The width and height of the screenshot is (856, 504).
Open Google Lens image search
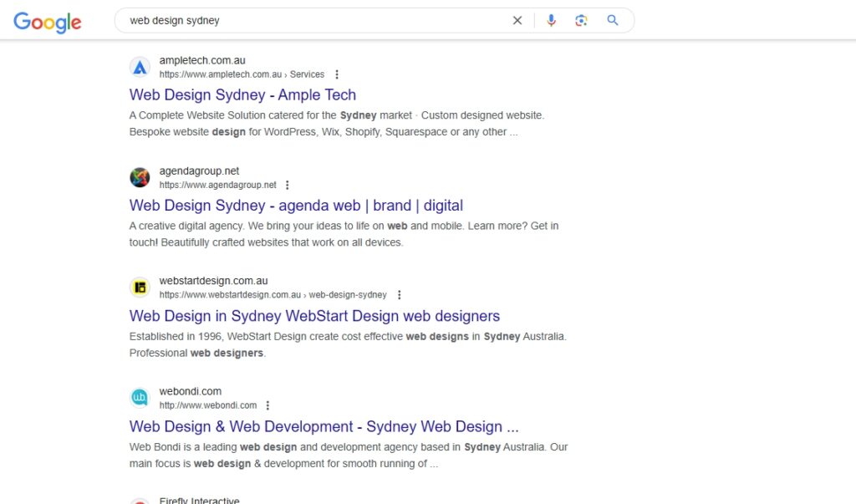point(581,21)
